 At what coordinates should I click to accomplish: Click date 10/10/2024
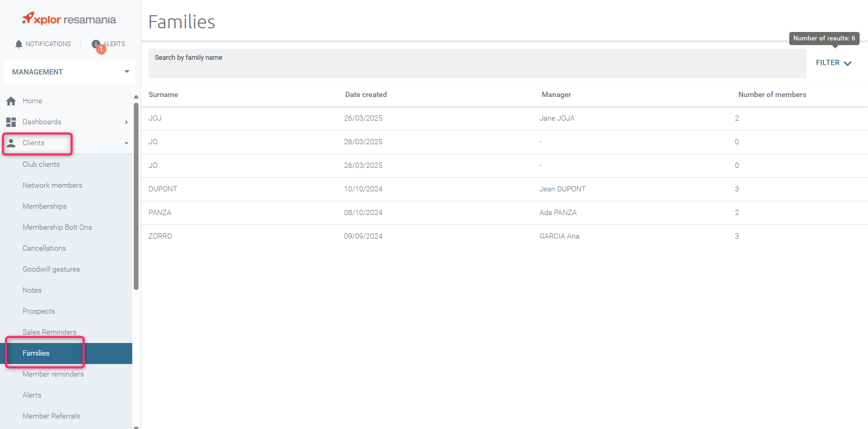click(363, 189)
